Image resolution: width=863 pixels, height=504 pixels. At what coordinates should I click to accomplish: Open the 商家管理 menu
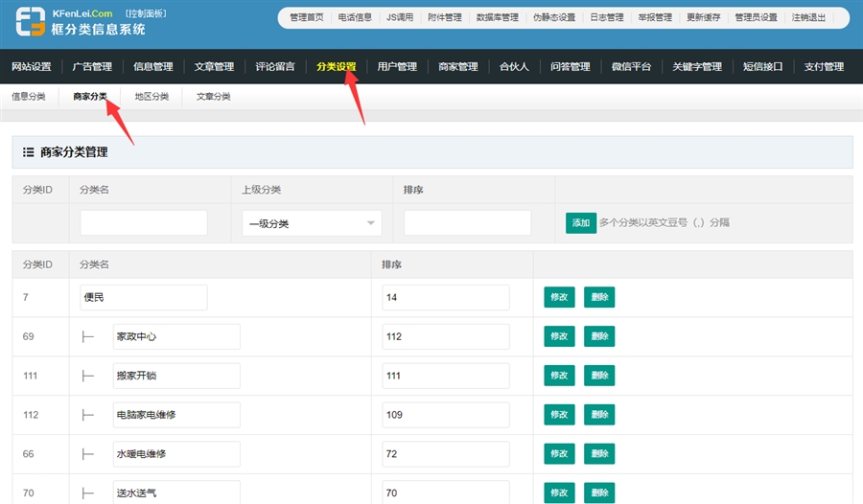pyautogui.click(x=457, y=67)
